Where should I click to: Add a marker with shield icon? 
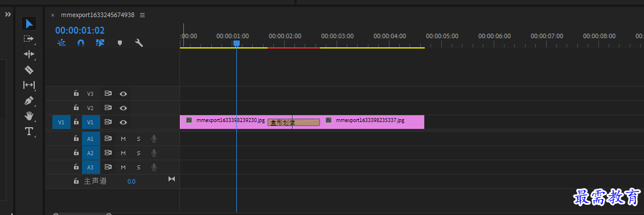click(x=120, y=42)
